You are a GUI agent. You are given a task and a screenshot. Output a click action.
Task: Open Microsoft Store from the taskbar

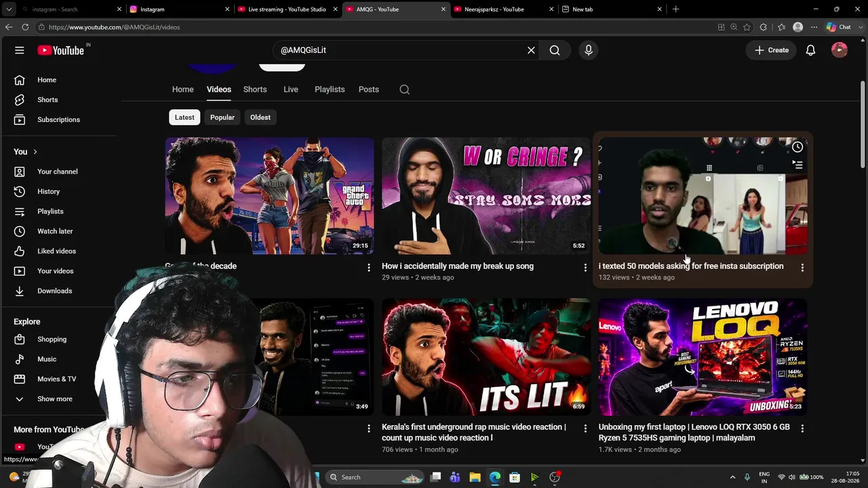pyautogui.click(x=515, y=477)
